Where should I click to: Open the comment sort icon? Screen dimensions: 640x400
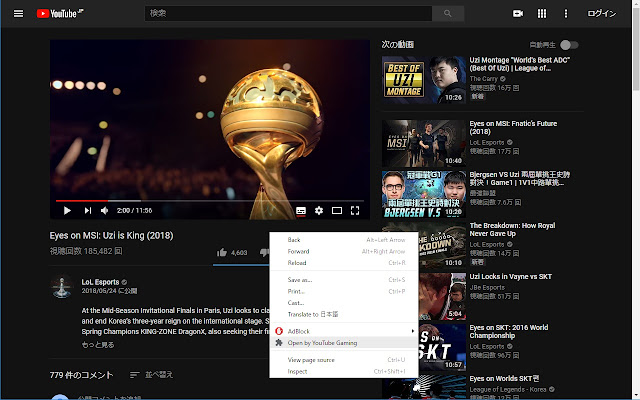[134, 375]
